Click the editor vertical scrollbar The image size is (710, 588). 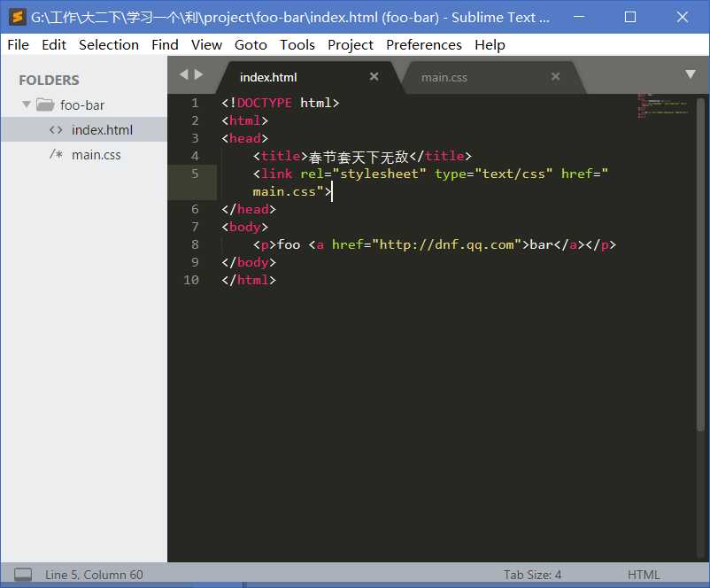pyautogui.click(x=700, y=263)
